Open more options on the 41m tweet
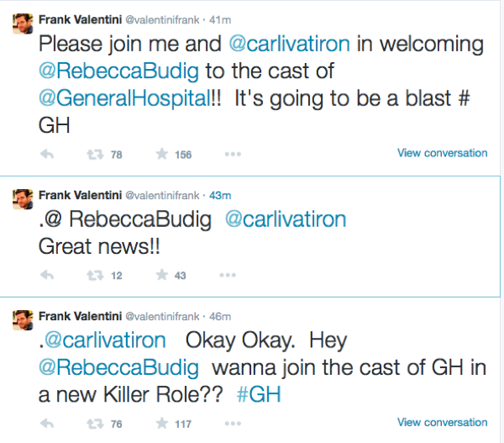 pos(233,154)
